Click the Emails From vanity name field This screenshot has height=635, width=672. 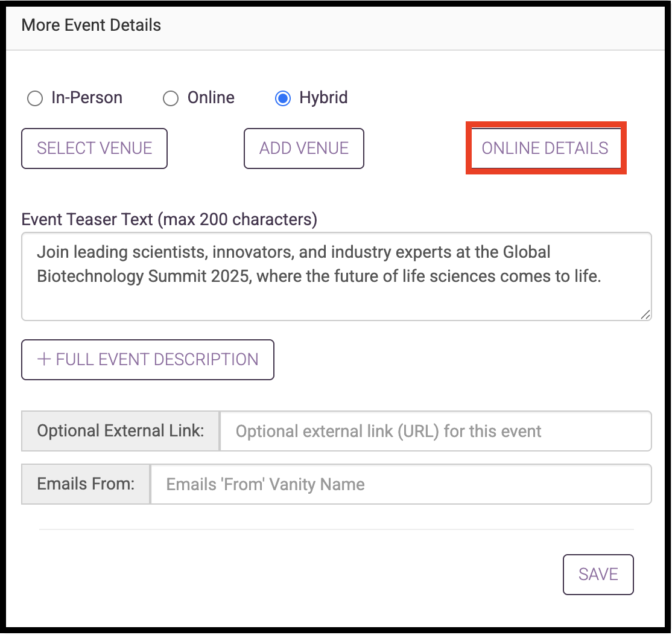tap(401, 484)
